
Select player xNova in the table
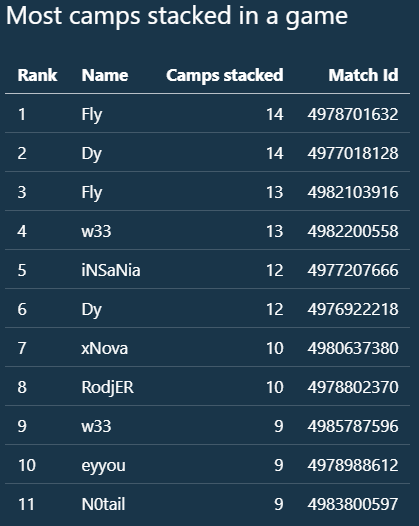pyautogui.click(x=105, y=348)
